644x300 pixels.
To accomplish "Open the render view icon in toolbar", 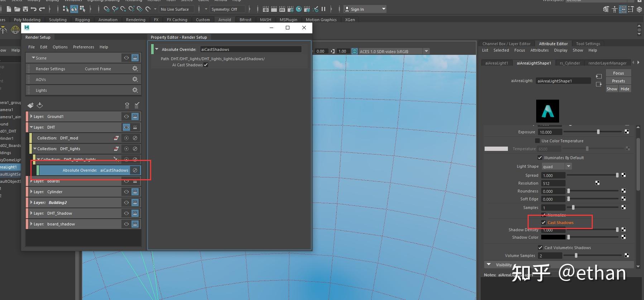I will click(x=266, y=9).
